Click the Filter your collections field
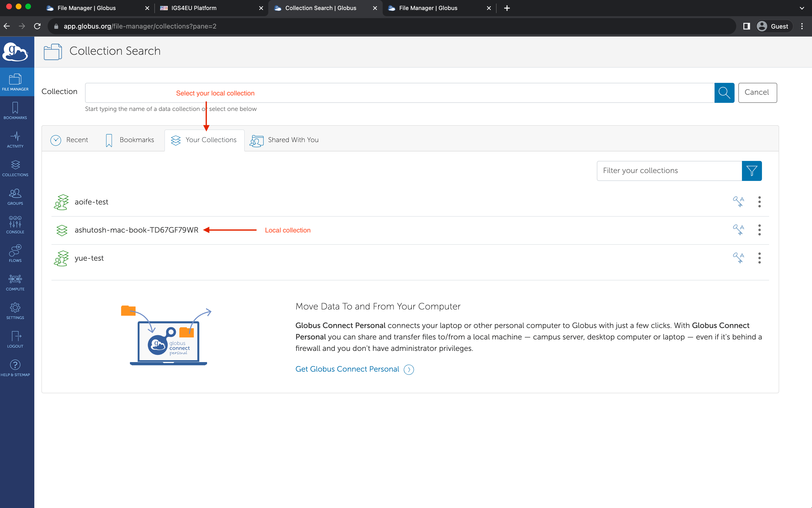The height and width of the screenshot is (508, 812). click(x=669, y=171)
